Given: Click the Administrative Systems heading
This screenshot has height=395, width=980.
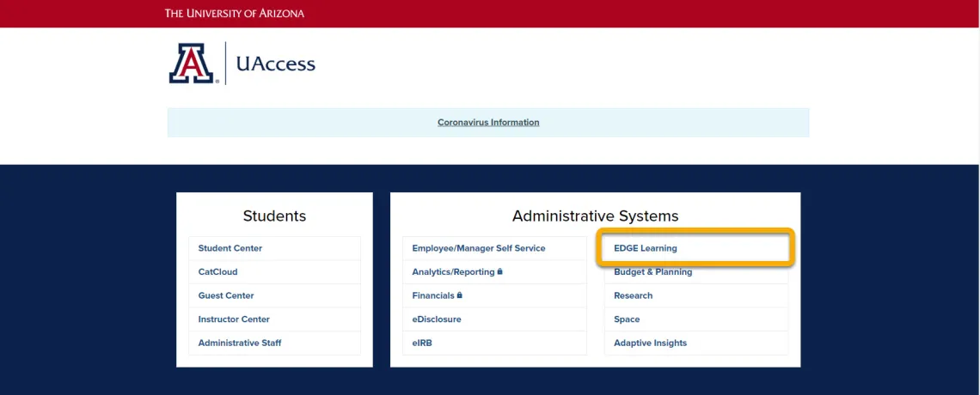Looking at the screenshot, I should click(x=595, y=216).
